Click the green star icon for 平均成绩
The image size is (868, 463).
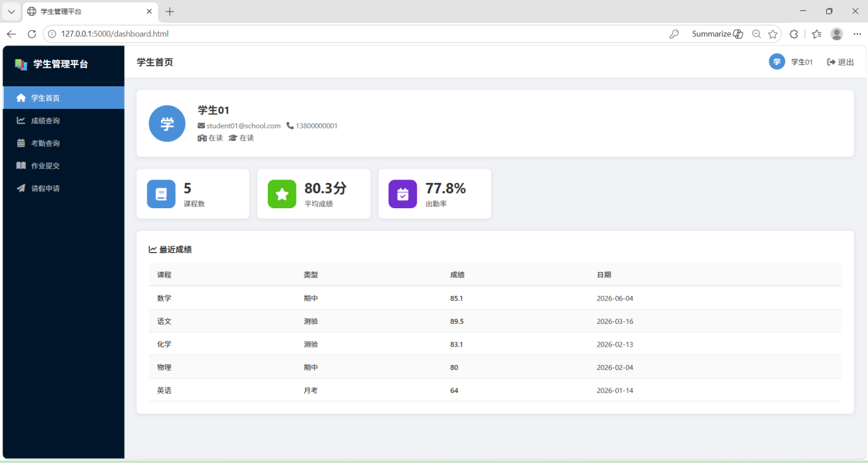pos(282,194)
